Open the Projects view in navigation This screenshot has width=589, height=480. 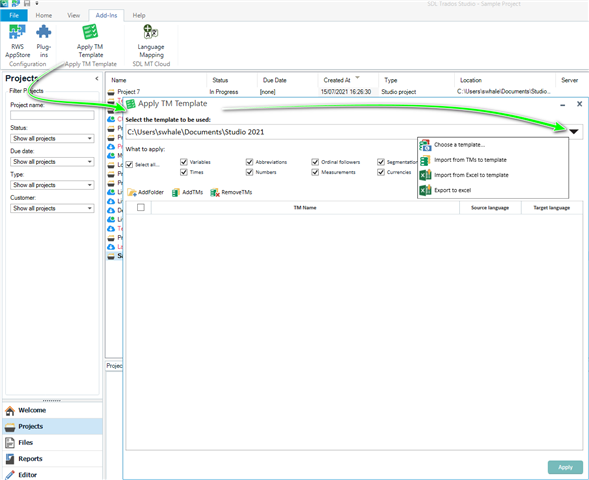(52, 426)
